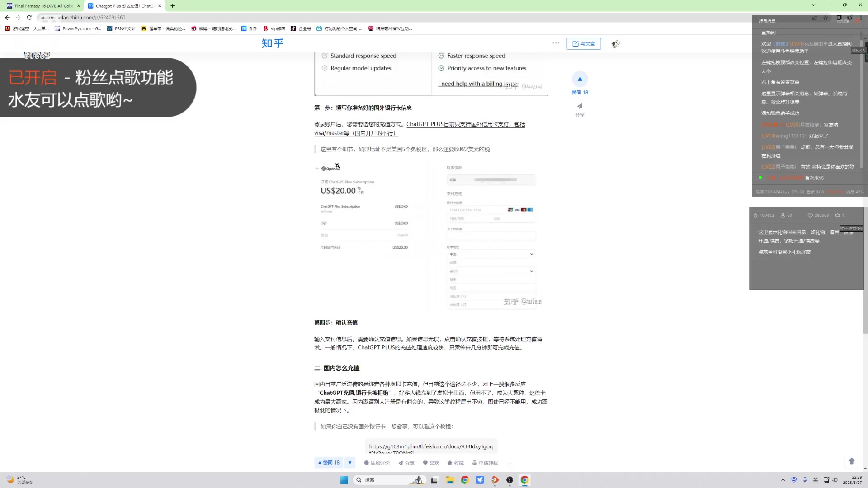
Task: Click 分享 in the bottom action bar
Action: [x=406, y=463]
